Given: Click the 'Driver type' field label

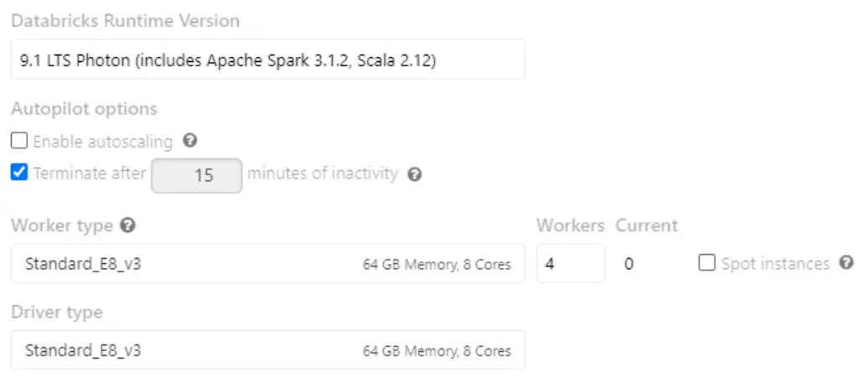Looking at the screenshot, I should tap(57, 313).
